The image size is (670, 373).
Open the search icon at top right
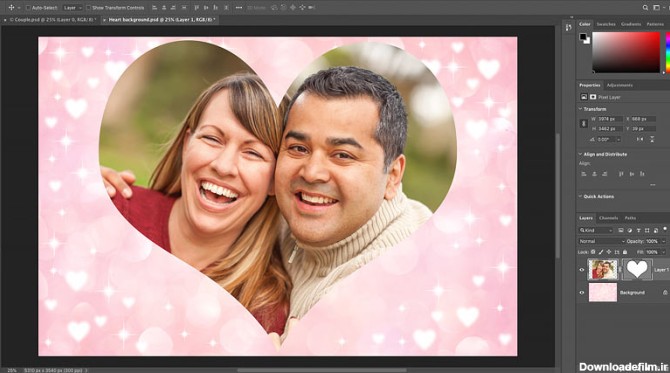pyautogui.click(x=645, y=8)
